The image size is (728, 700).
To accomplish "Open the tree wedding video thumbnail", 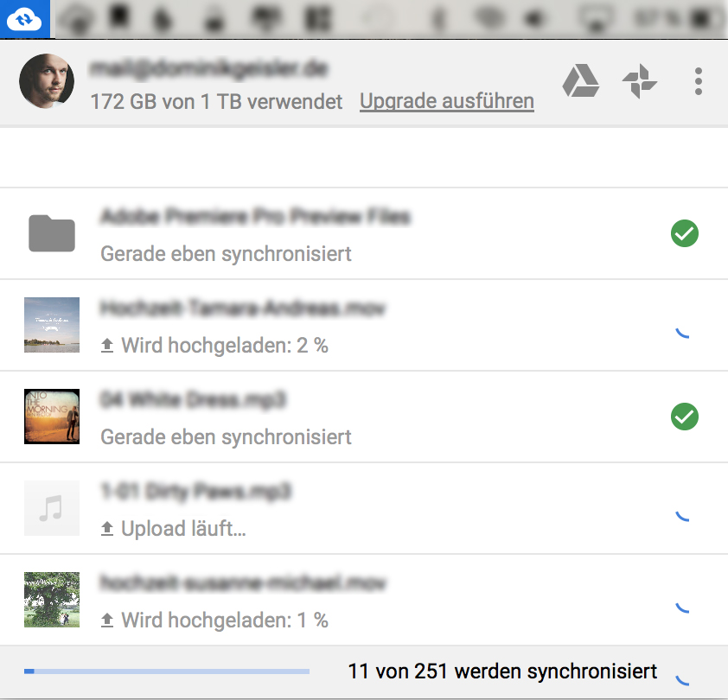I will pyautogui.click(x=52, y=600).
